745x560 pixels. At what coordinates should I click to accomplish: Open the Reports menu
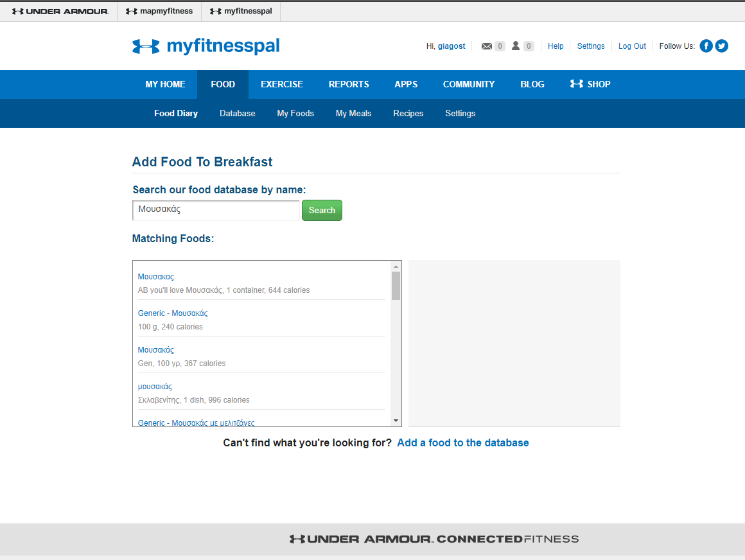tap(349, 84)
